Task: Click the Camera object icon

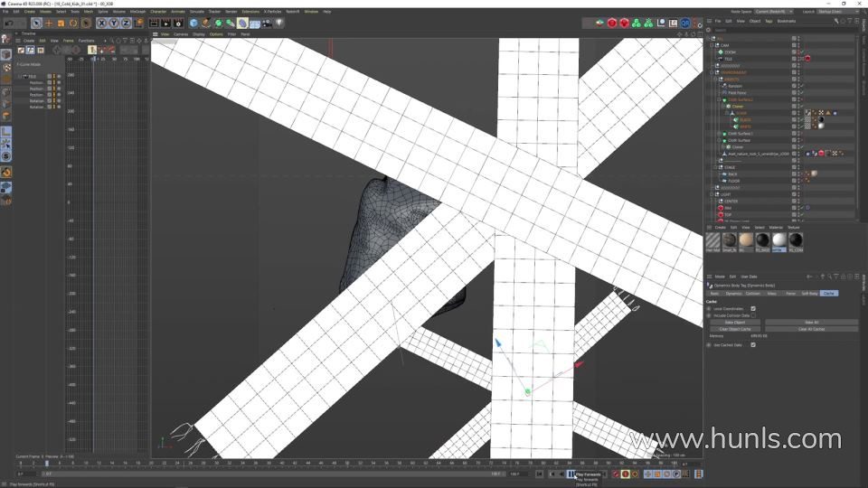Action: click(267, 23)
